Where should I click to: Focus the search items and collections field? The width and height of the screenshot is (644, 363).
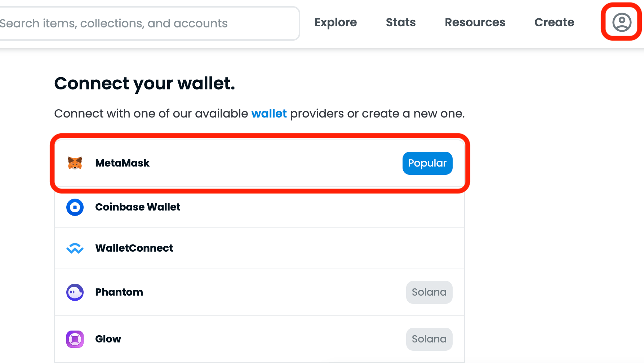coord(149,23)
